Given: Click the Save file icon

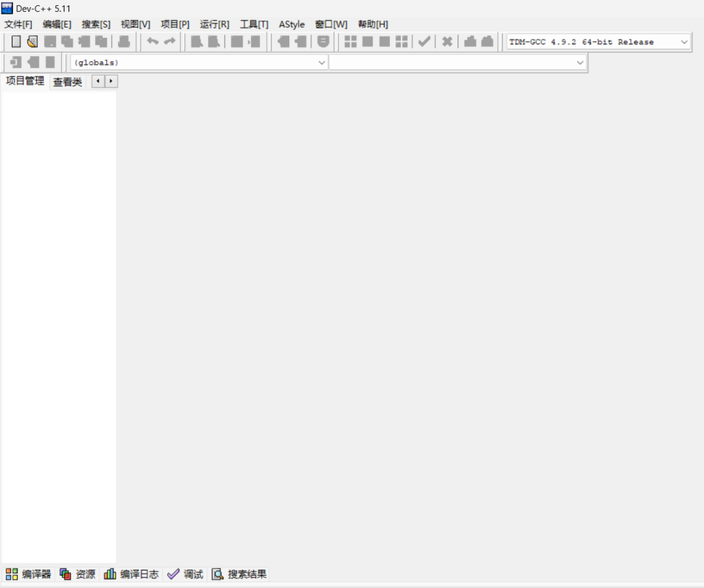Looking at the screenshot, I should coord(50,42).
